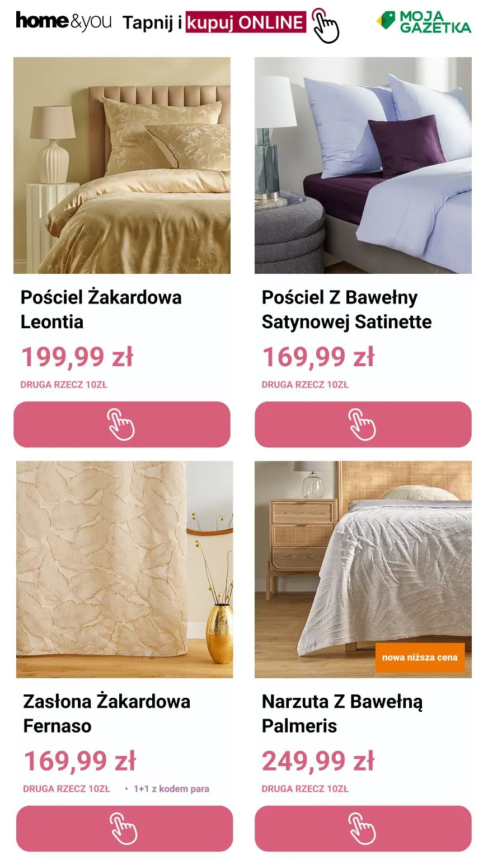Tap the buy button under Narzuta Palmeris
Viewport: 488px width, 868px height.
[x=363, y=829]
